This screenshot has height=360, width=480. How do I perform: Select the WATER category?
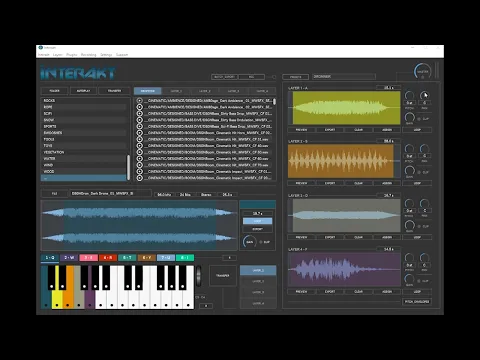click(x=83, y=159)
